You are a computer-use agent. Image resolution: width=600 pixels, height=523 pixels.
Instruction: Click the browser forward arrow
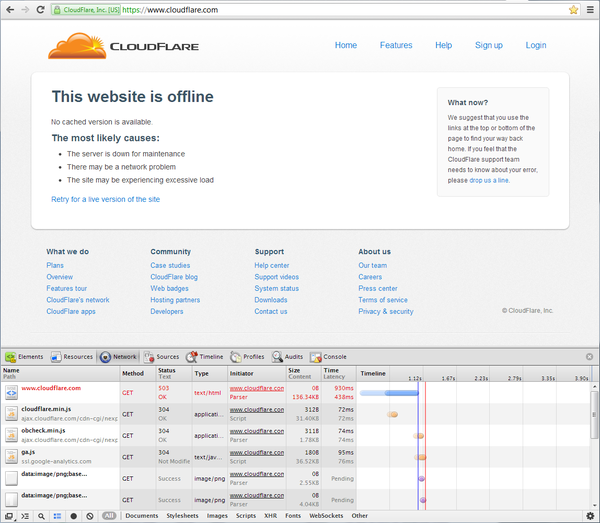click(x=25, y=10)
